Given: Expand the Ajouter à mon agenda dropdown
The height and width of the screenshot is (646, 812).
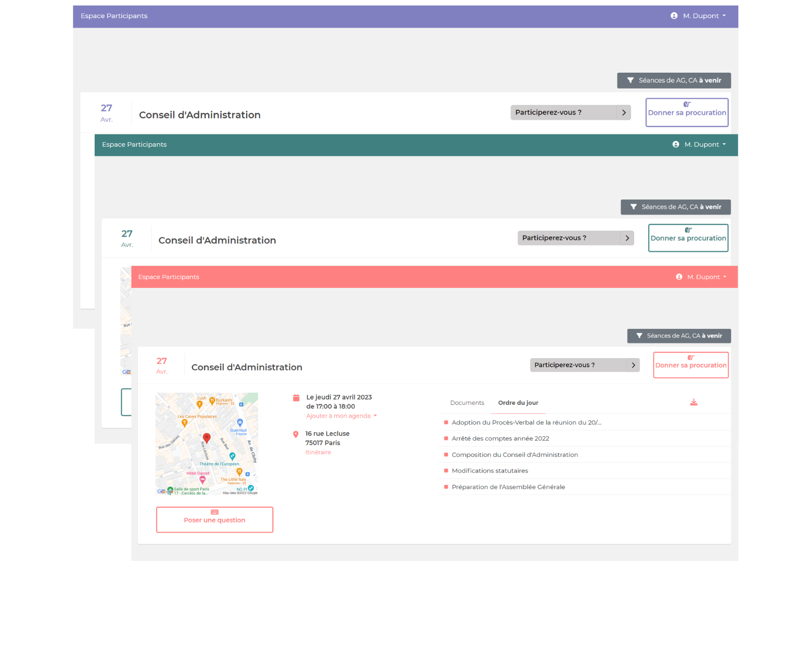Looking at the screenshot, I should point(341,416).
